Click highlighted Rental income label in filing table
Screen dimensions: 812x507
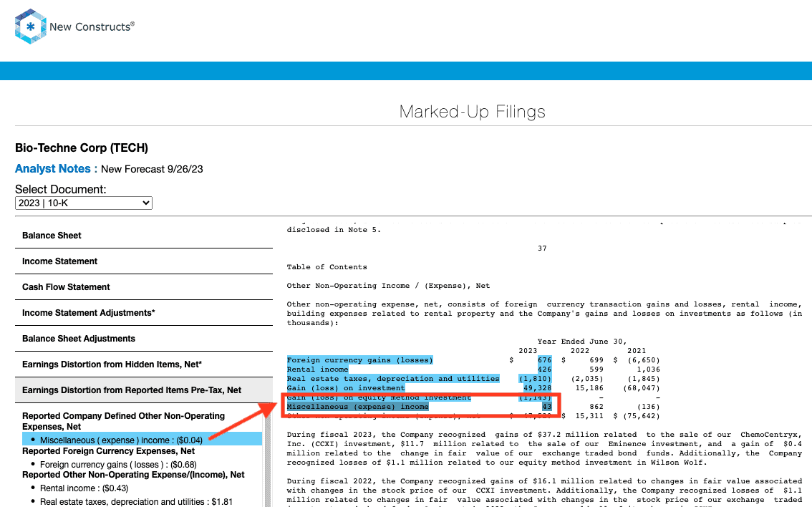point(317,370)
